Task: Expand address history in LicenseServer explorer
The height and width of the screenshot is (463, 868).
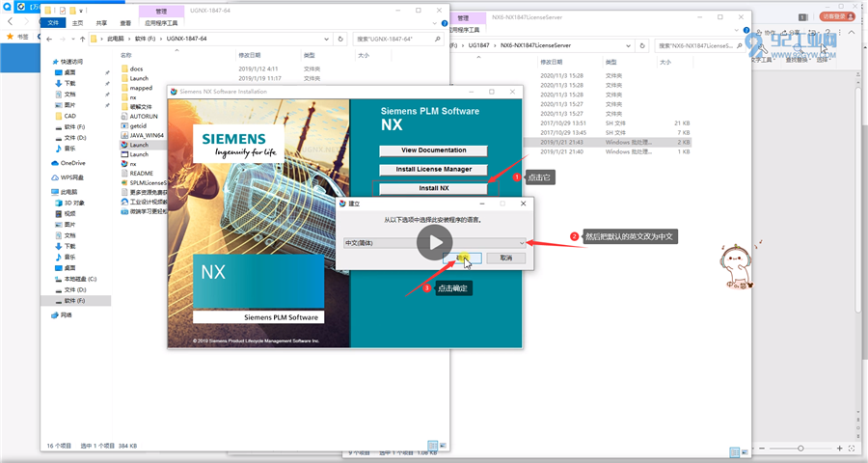Action: click(x=628, y=45)
